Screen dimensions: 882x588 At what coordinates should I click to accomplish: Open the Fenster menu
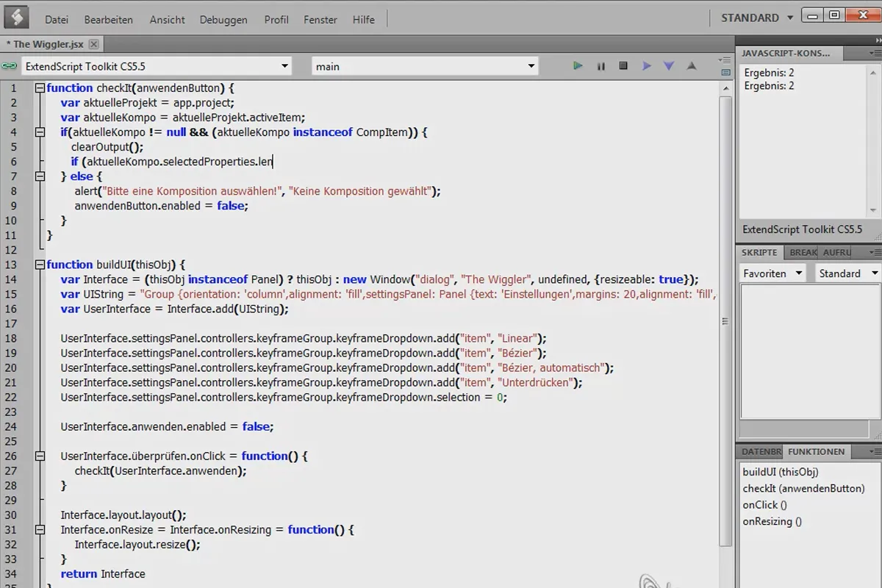pos(320,20)
